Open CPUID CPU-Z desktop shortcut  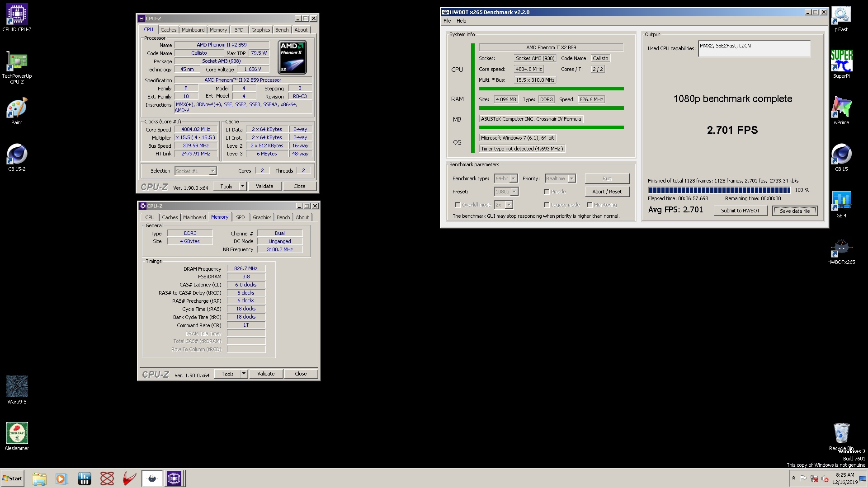(17, 18)
